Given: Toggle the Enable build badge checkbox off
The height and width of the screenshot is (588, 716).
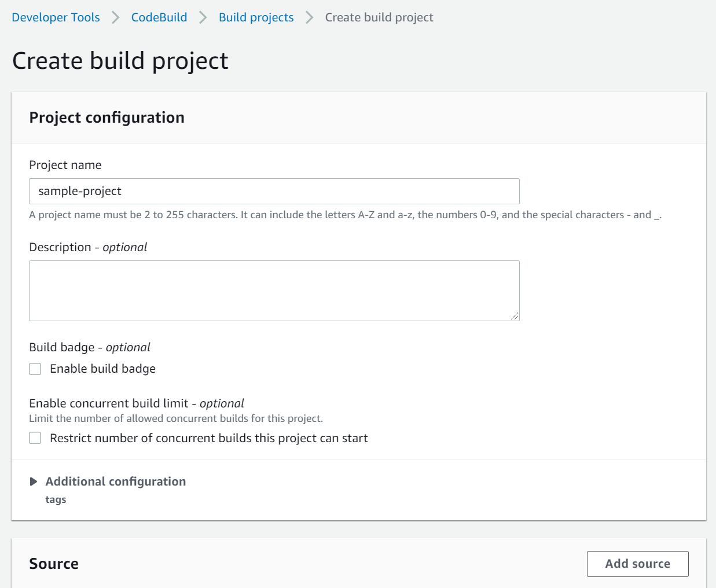Looking at the screenshot, I should [35, 369].
